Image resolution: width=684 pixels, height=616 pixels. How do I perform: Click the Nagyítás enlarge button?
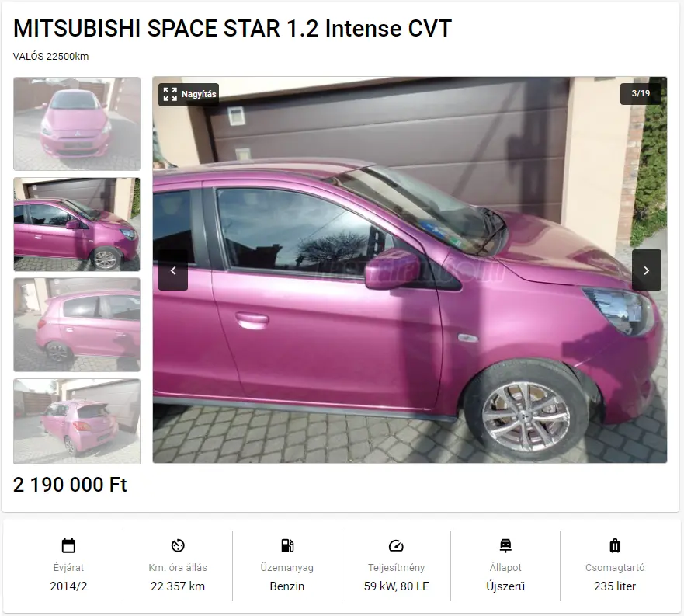189,94
